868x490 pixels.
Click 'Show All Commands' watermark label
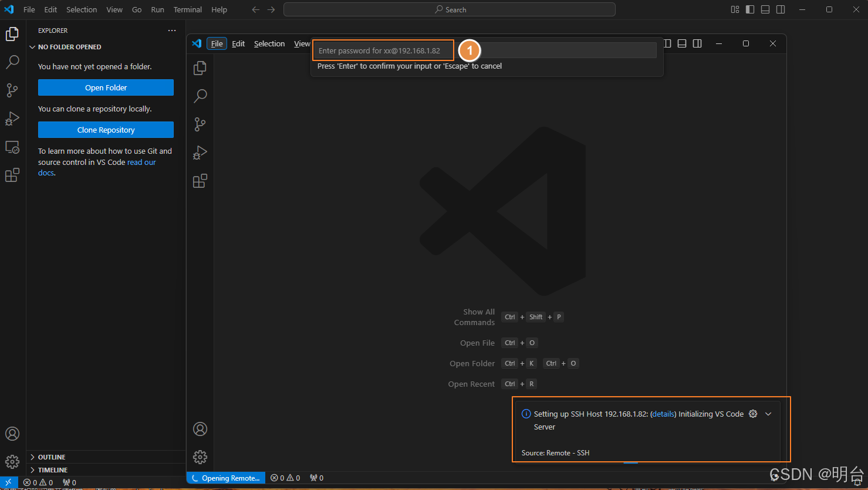[x=474, y=317]
